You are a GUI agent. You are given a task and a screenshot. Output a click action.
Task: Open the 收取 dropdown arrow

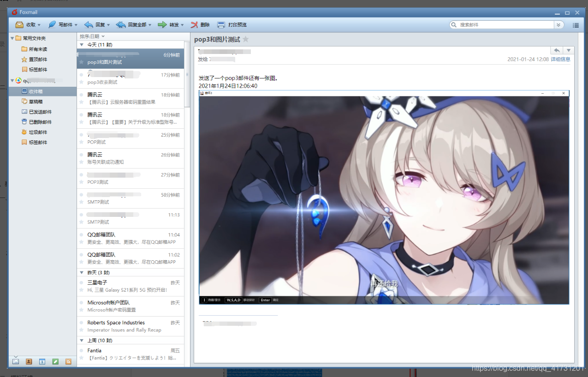coord(39,25)
